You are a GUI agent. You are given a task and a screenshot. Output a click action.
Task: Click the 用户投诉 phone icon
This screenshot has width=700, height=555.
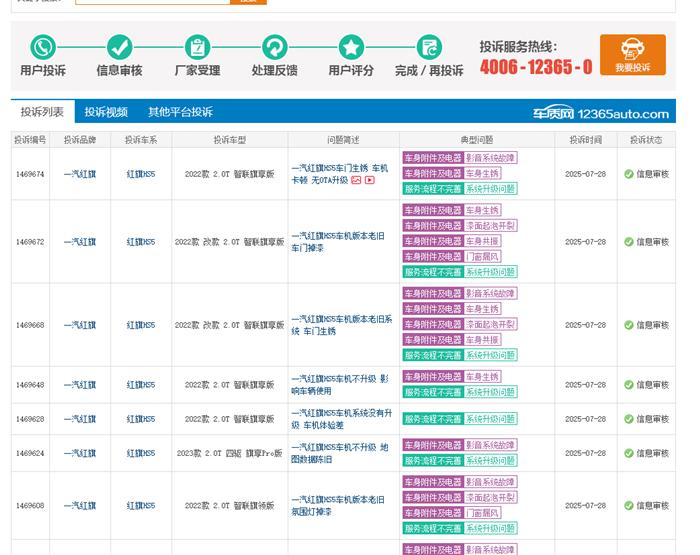pyautogui.click(x=43, y=47)
